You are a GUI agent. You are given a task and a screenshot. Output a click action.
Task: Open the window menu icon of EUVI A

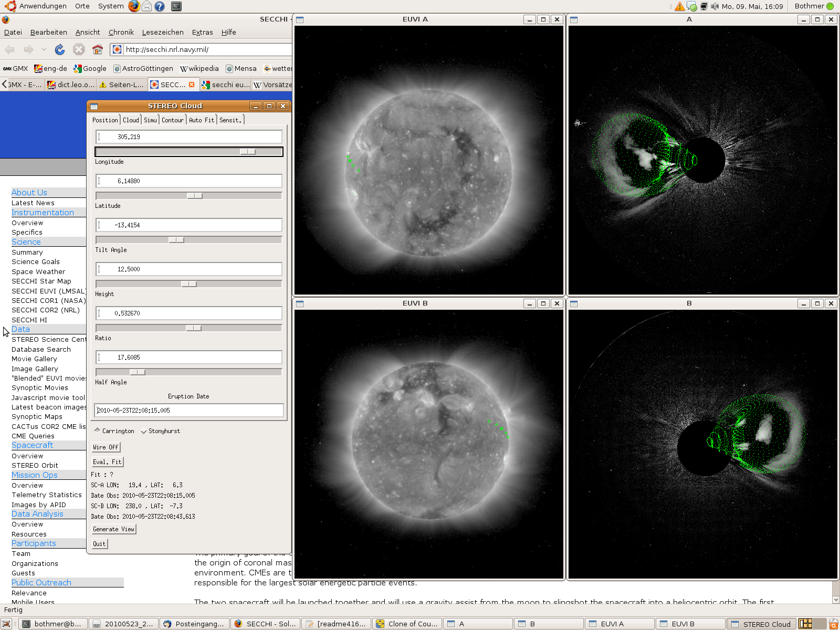click(x=300, y=19)
